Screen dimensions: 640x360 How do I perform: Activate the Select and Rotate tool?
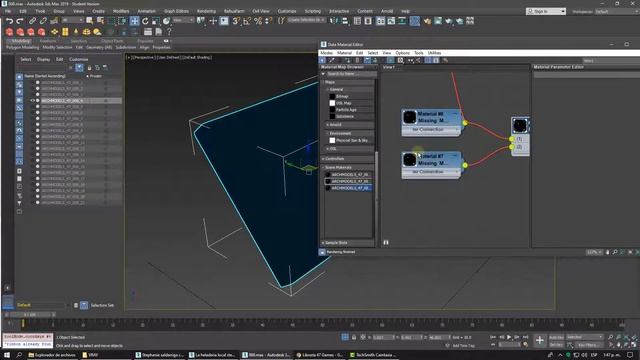pos(145,21)
